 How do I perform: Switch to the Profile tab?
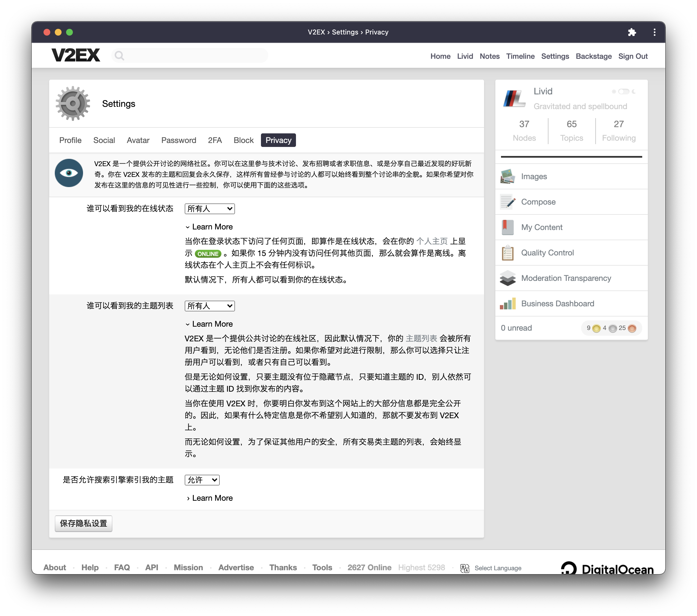[70, 140]
